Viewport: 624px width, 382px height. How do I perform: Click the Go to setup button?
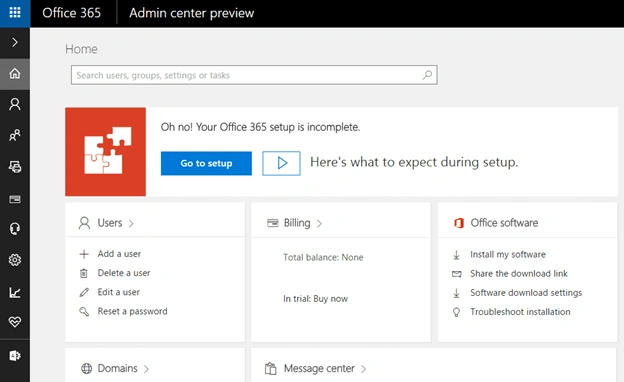206,163
